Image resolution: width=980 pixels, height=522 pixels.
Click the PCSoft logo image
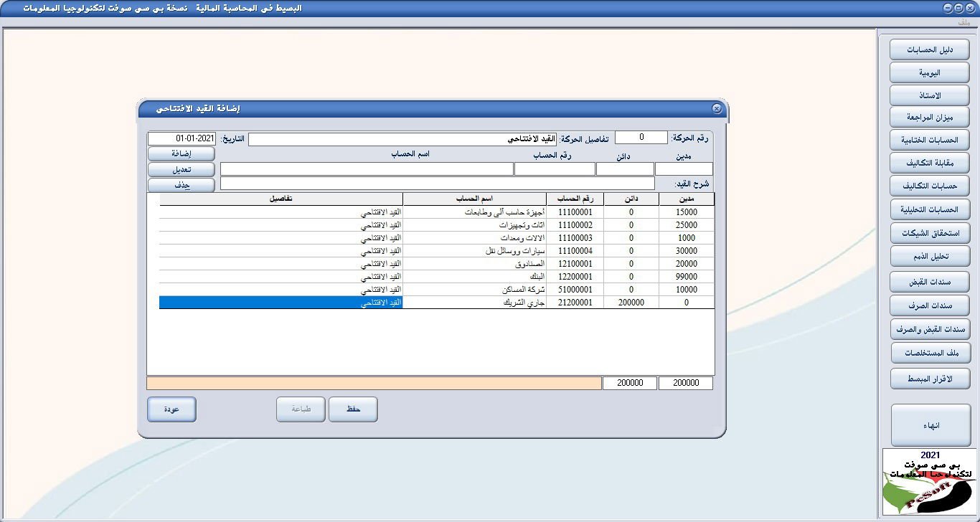click(929, 482)
